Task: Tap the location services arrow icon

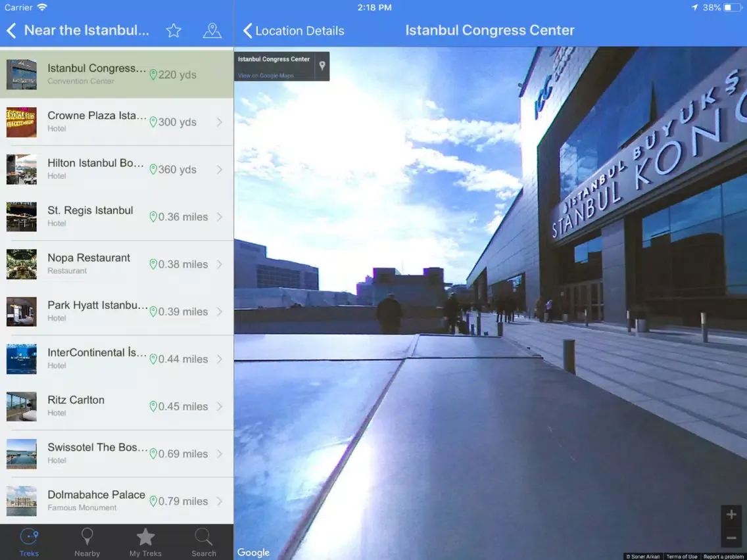Action: [694, 8]
